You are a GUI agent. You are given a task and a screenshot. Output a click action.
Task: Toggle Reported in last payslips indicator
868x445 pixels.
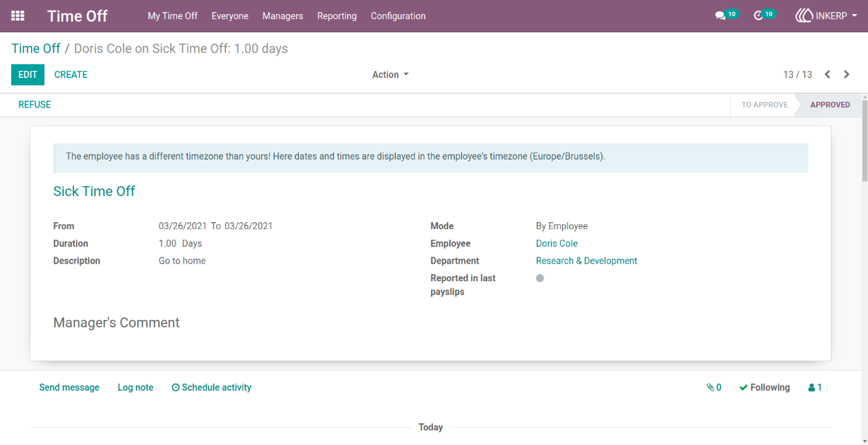pos(540,278)
